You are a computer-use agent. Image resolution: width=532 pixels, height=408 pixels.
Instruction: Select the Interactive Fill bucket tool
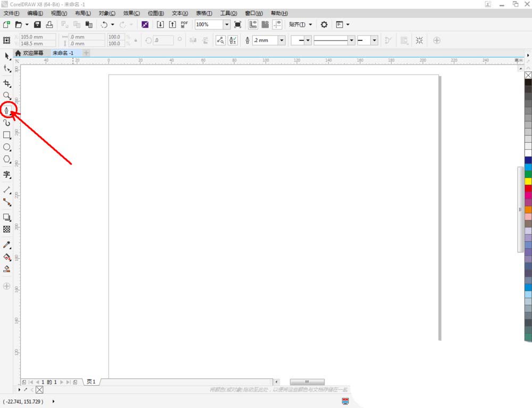(x=7, y=257)
